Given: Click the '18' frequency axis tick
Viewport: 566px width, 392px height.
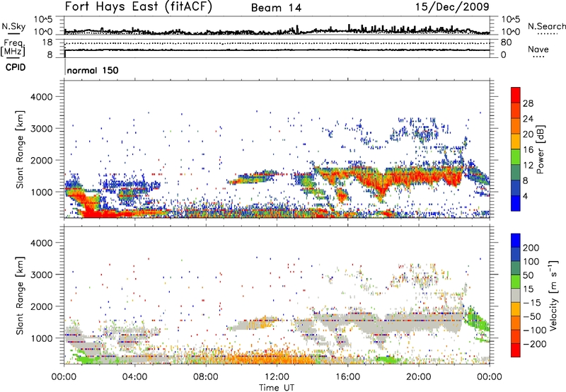Looking at the screenshot, I should [47, 42].
